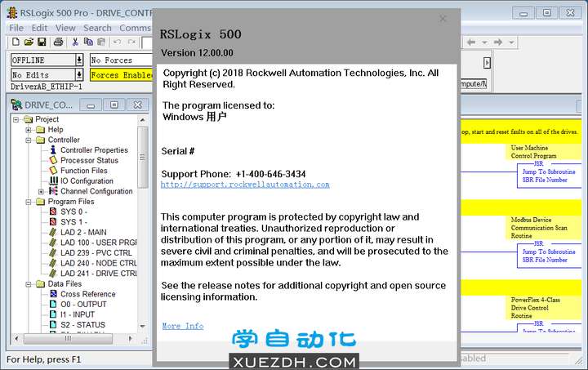Open S2 - STATUS data file
Screen dimensions: 588x370
82,325
